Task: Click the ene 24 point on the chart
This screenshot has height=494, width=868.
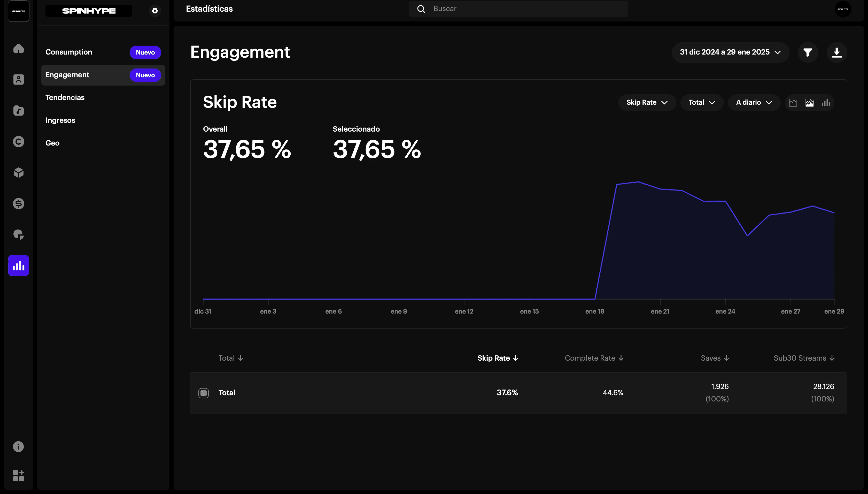Action: point(725,202)
